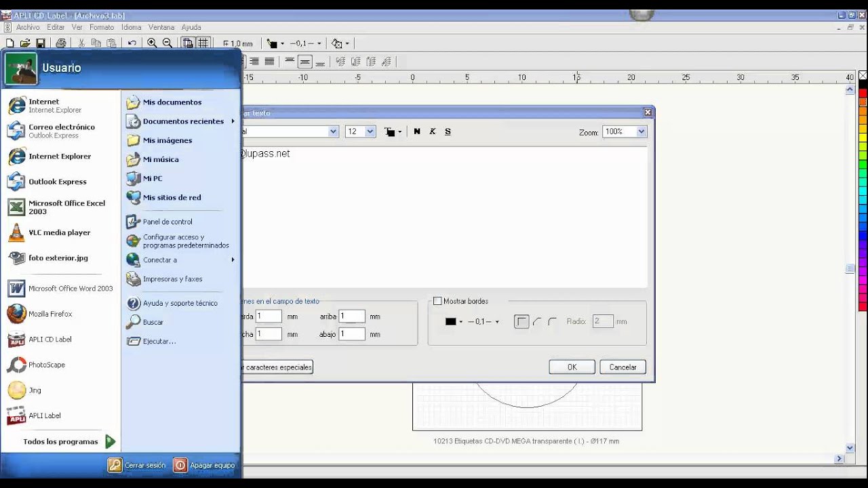Click the Open file folder icon
The width and height of the screenshot is (868, 488).
tap(25, 43)
